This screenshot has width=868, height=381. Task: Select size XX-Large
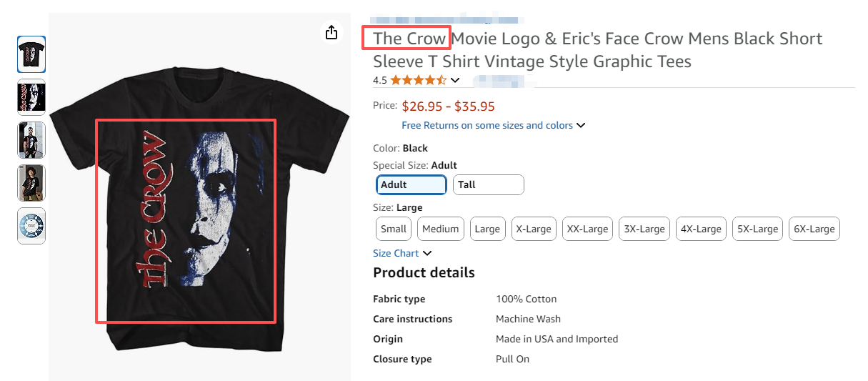pyautogui.click(x=587, y=229)
